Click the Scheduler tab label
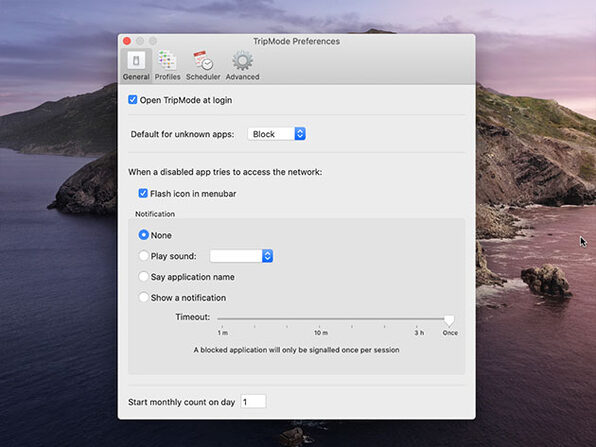Viewport: 596px width, 447px height. point(203,77)
